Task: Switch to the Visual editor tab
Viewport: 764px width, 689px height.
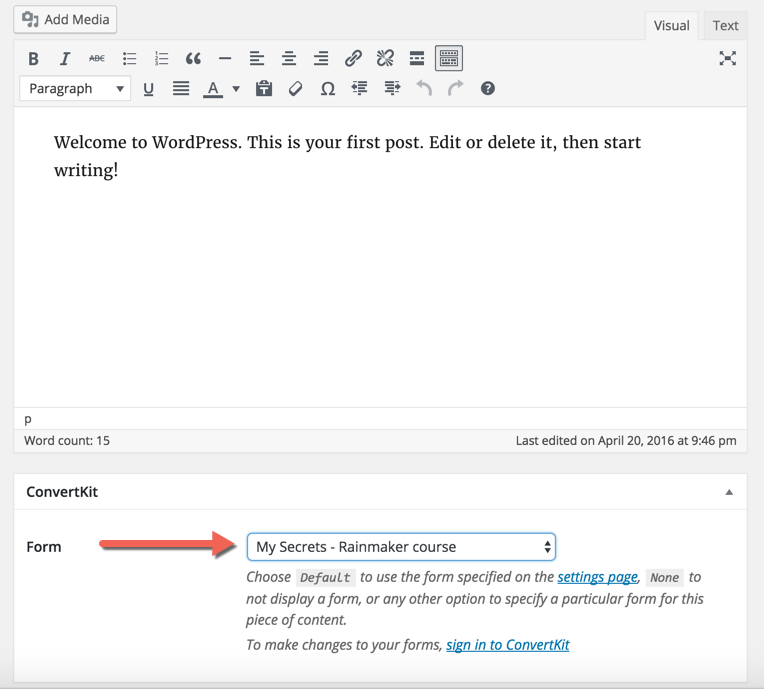Action: click(671, 26)
